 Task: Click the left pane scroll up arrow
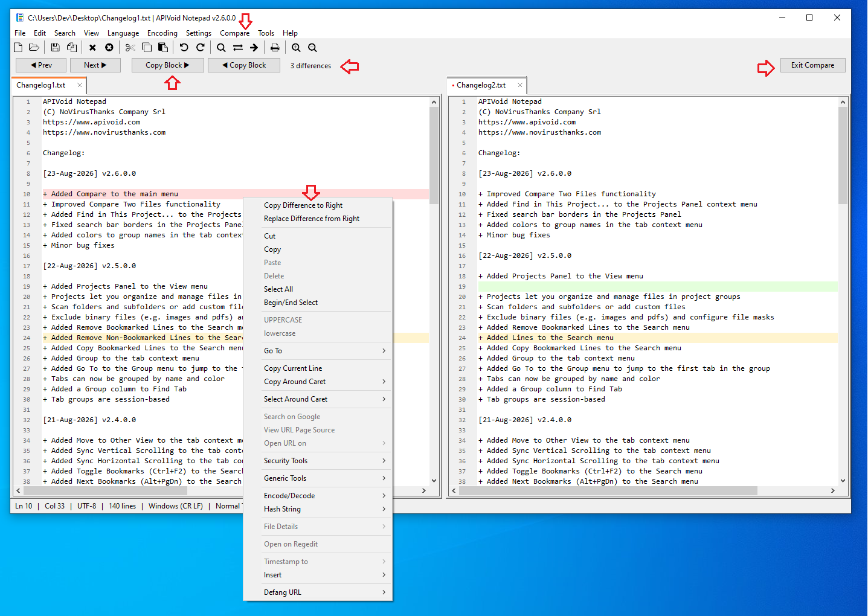[434, 102]
